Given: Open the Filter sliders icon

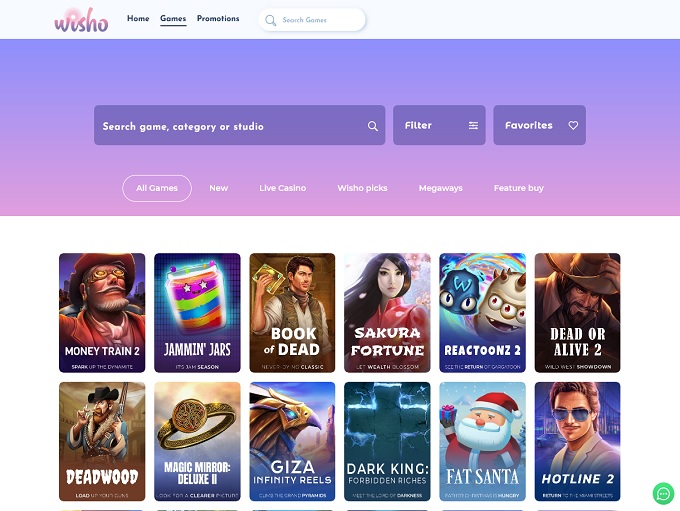Looking at the screenshot, I should (473, 125).
